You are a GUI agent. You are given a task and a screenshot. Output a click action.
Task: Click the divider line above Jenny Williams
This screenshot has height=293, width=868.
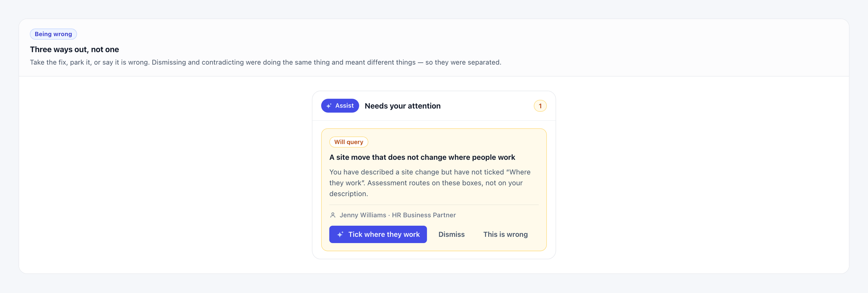(x=434, y=205)
